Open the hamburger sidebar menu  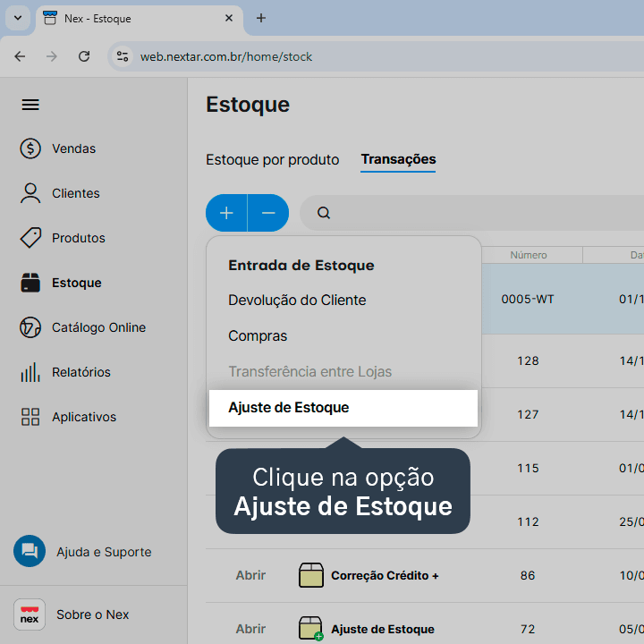pos(30,105)
